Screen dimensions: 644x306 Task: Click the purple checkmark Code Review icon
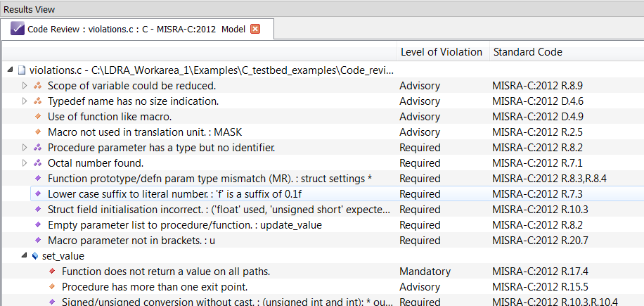(18, 29)
